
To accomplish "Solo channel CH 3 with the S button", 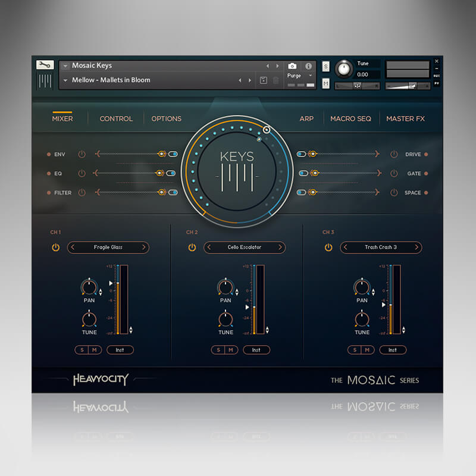I will (355, 350).
